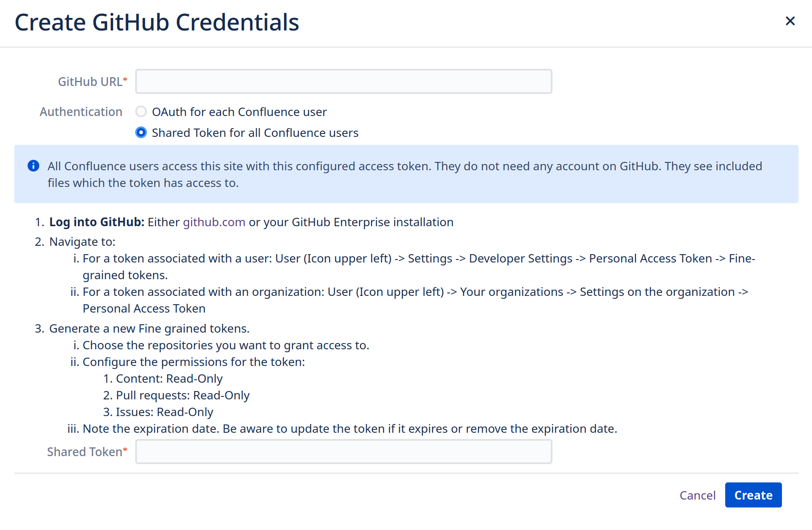Select OAuth for each Confluence user radio
812x530 pixels.
141,112
